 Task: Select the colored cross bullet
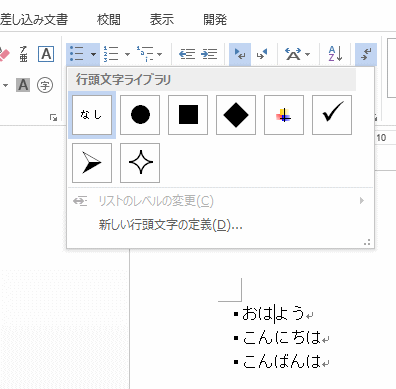(284, 115)
